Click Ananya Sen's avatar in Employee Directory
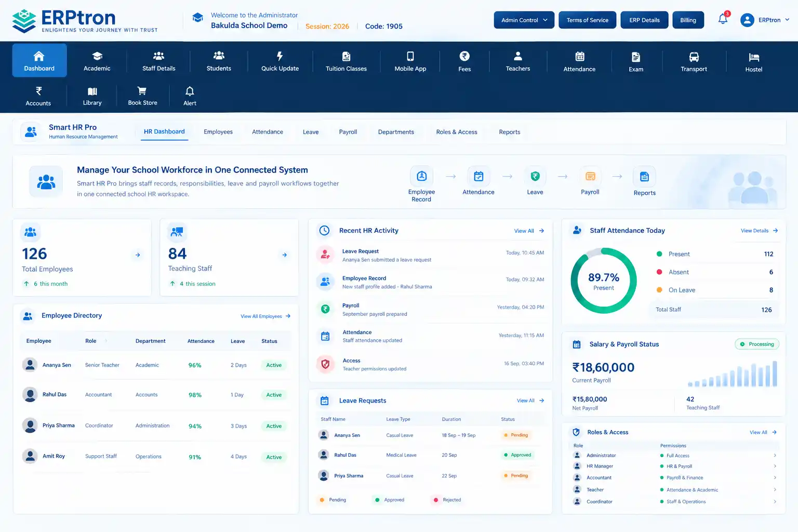798x532 pixels. pos(30,365)
